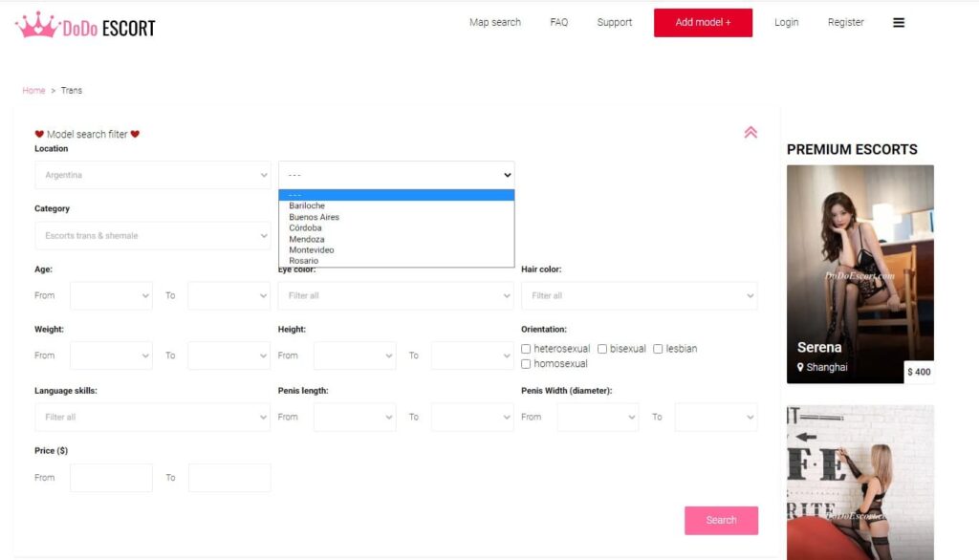Image resolution: width=979 pixels, height=560 pixels.
Task: Open the FAQ page from the header
Action: coord(558,23)
